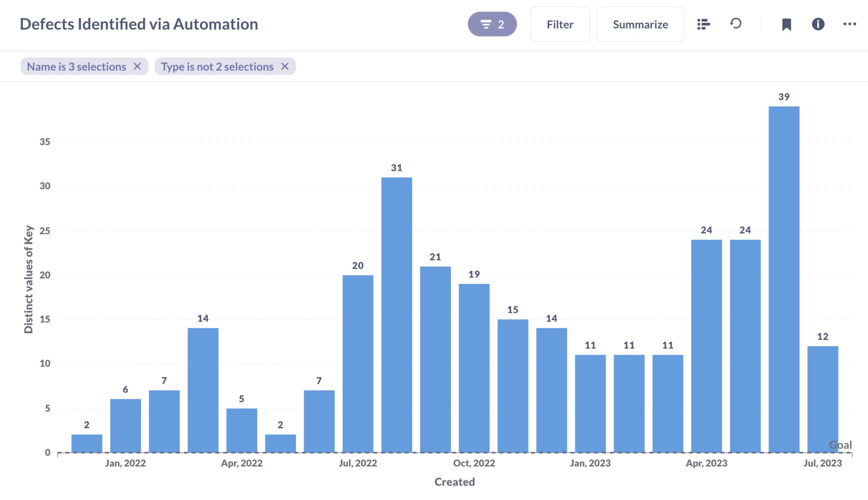Click the Filter button
Image resolution: width=868 pixels, height=500 pixels.
(560, 24)
